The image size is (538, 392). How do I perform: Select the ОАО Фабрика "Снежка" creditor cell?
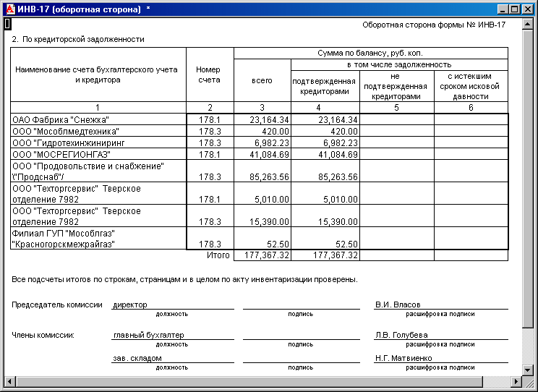click(98, 119)
